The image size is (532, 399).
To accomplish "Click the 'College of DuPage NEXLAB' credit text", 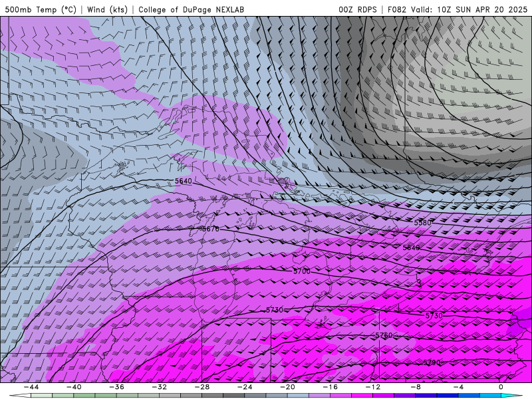I will coord(191,9).
